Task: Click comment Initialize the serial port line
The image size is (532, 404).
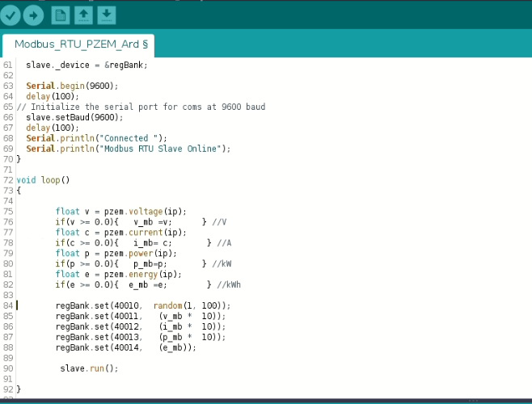Action: [x=141, y=107]
